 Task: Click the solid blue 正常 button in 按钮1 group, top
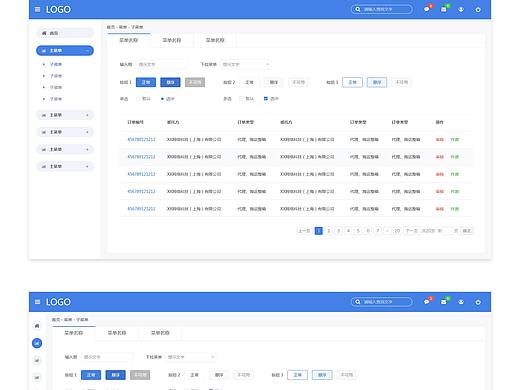146,82
